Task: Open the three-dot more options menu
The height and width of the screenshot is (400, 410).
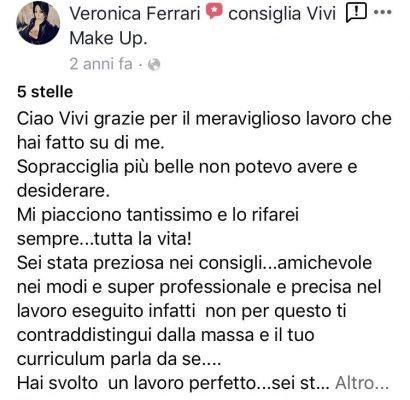Action: [x=382, y=12]
